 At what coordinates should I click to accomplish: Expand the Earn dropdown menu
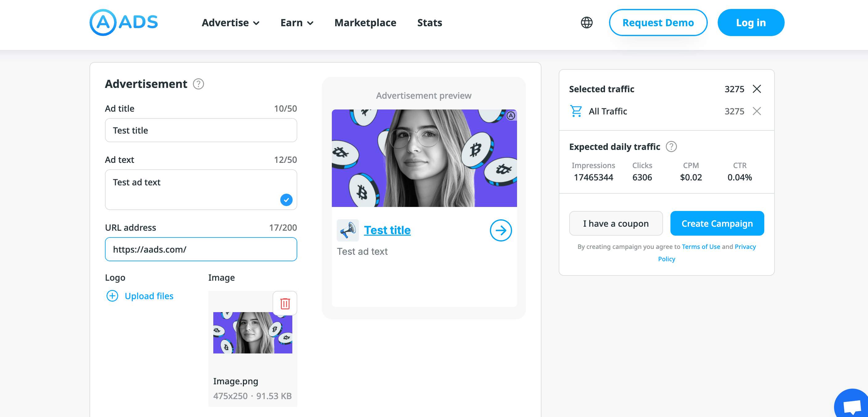click(297, 23)
